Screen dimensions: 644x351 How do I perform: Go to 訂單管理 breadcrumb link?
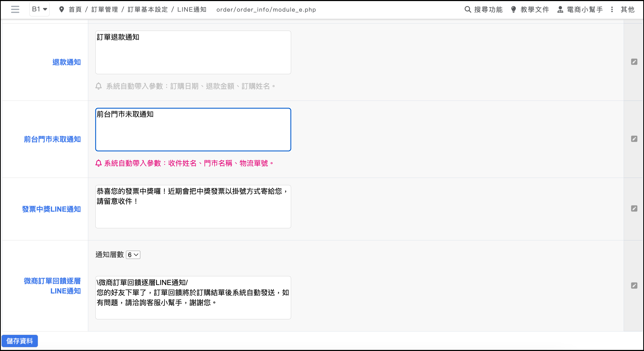pos(105,10)
